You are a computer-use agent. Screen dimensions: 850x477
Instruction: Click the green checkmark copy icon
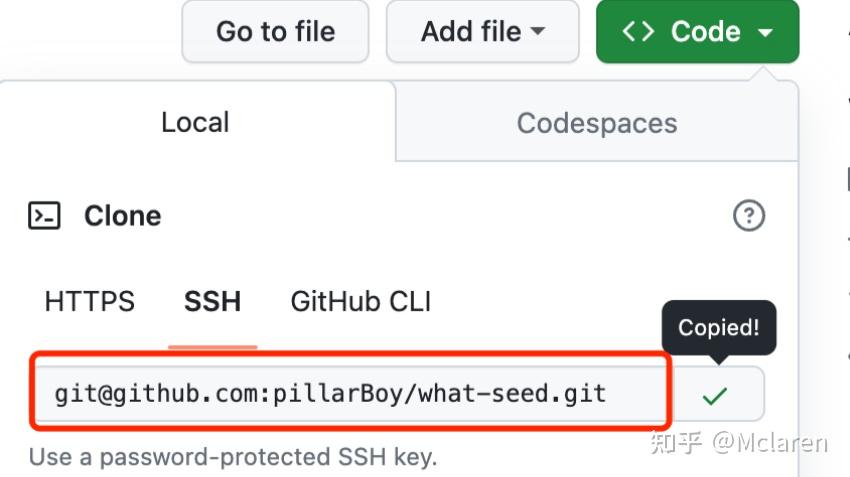(x=714, y=396)
